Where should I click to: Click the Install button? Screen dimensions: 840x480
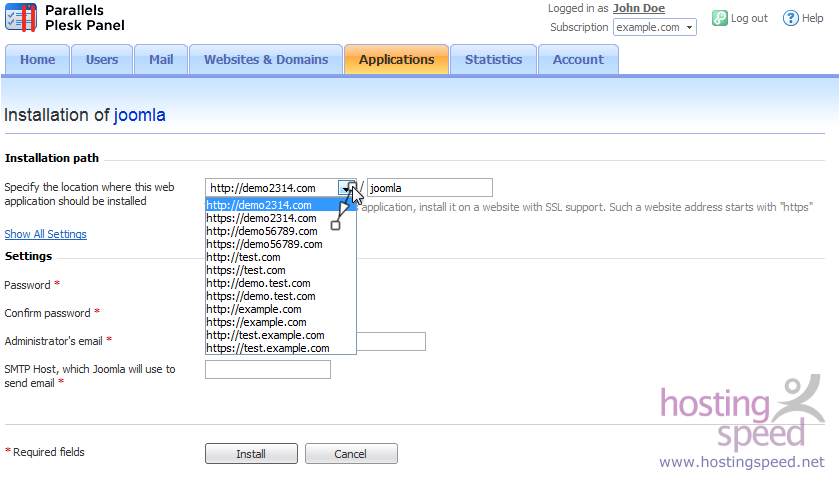251,454
